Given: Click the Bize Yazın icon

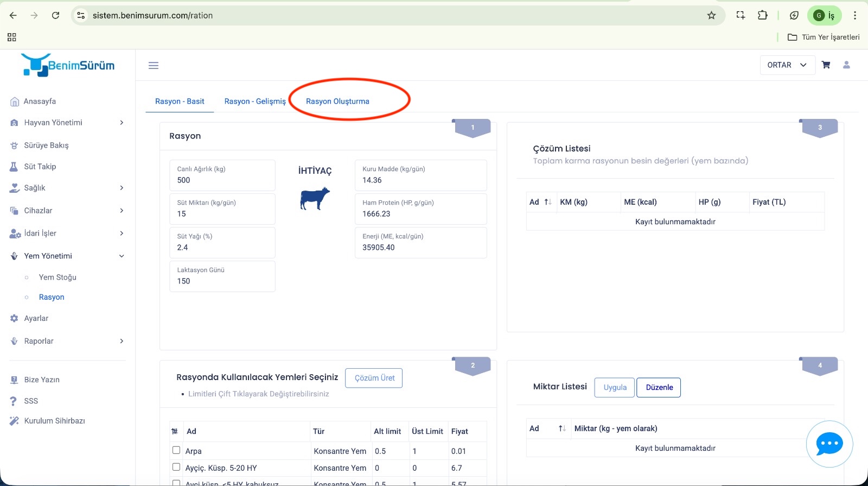Looking at the screenshot, I should click(x=15, y=380).
